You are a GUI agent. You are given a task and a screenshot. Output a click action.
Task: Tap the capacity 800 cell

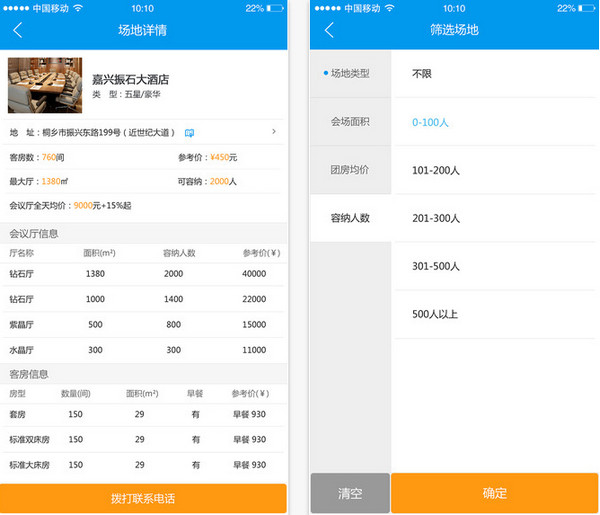click(x=173, y=324)
